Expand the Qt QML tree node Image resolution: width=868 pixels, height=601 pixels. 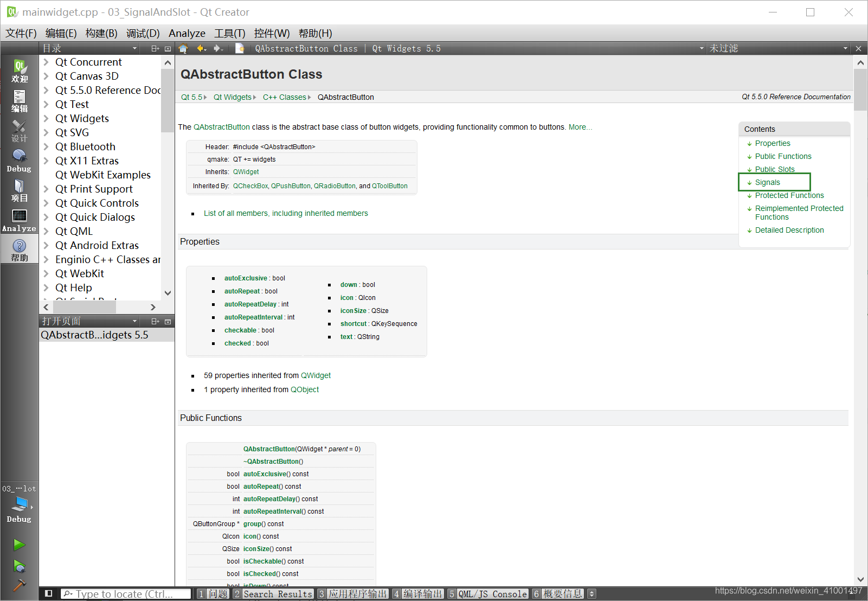coord(47,231)
